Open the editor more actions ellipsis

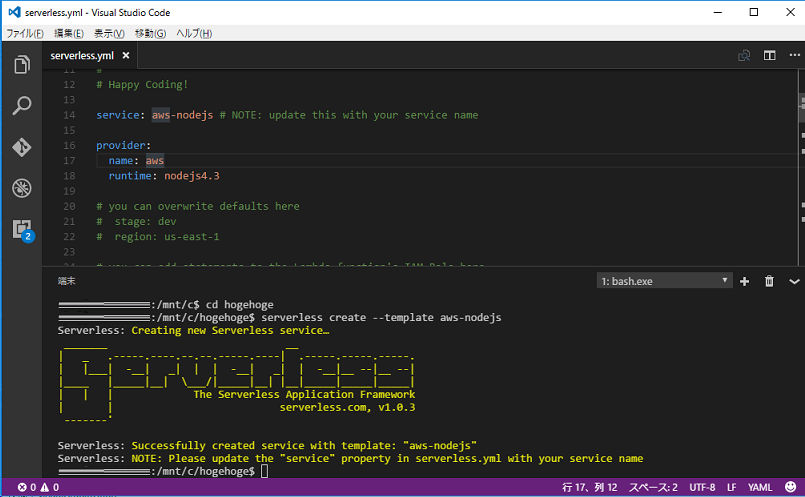tap(794, 55)
